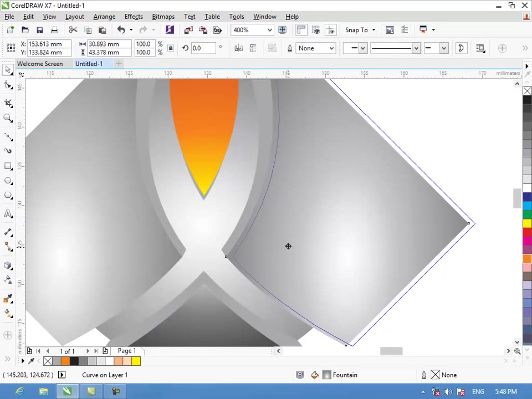
Task: Open line style dropdown
Action: [x=416, y=48]
